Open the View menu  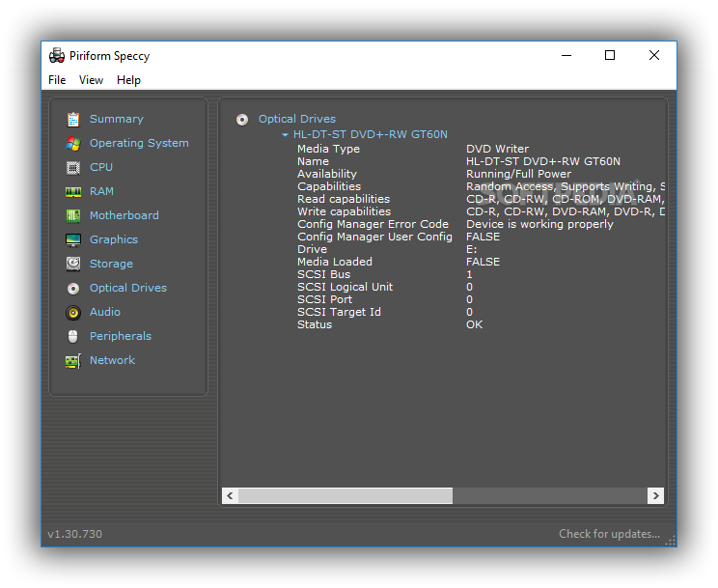(91, 80)
